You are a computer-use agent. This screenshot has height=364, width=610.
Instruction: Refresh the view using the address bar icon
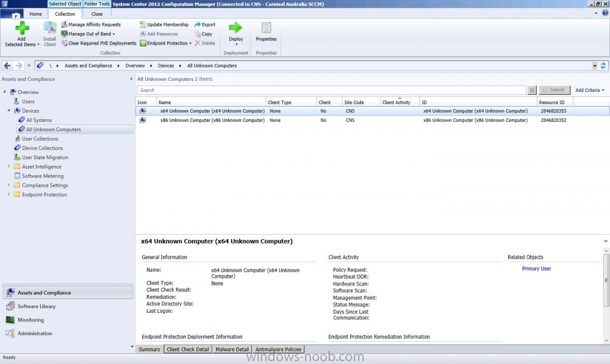coord(603,65)
